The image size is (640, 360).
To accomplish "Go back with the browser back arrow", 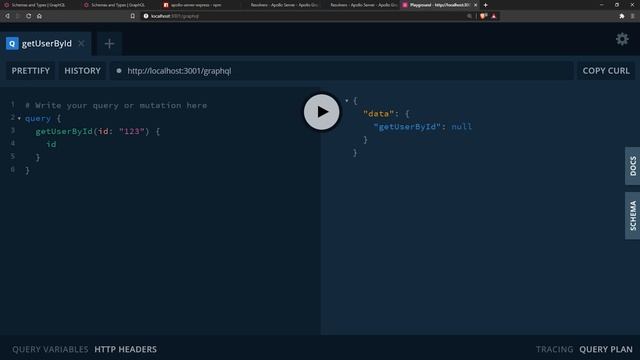I will click(x=7, y=16).
